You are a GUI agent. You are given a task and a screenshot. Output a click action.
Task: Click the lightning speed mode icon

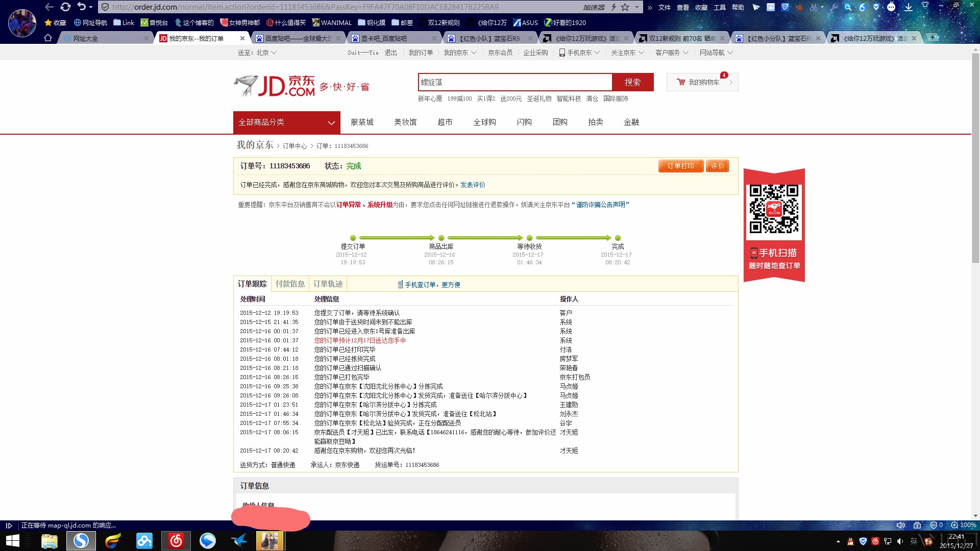click(x=614, y=7)
